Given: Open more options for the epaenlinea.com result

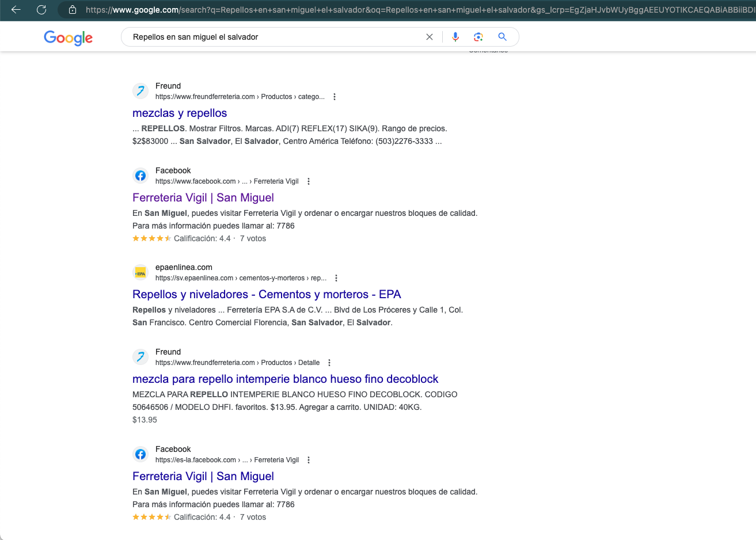Looking at the screenshot, I should [x=336, y=278].
